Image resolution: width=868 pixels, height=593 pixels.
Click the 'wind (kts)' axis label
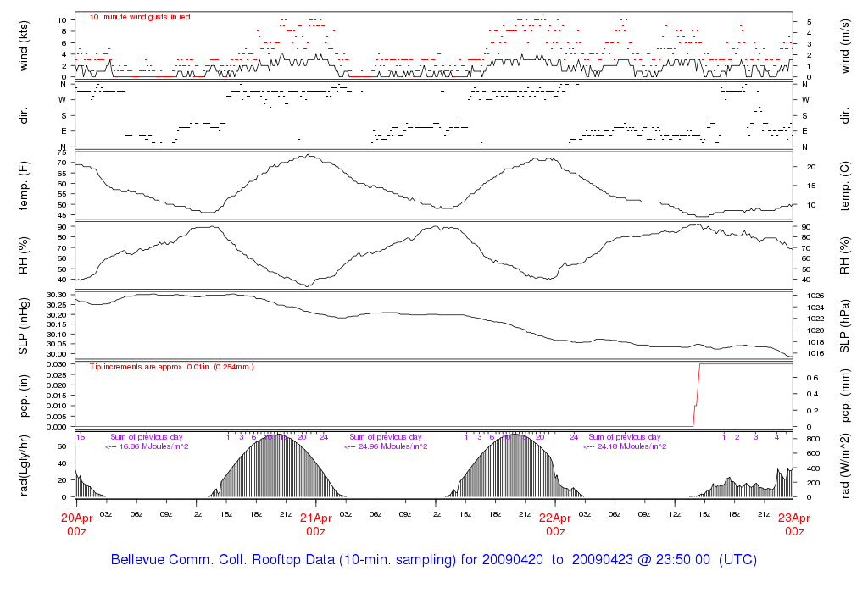pos(23,46)
